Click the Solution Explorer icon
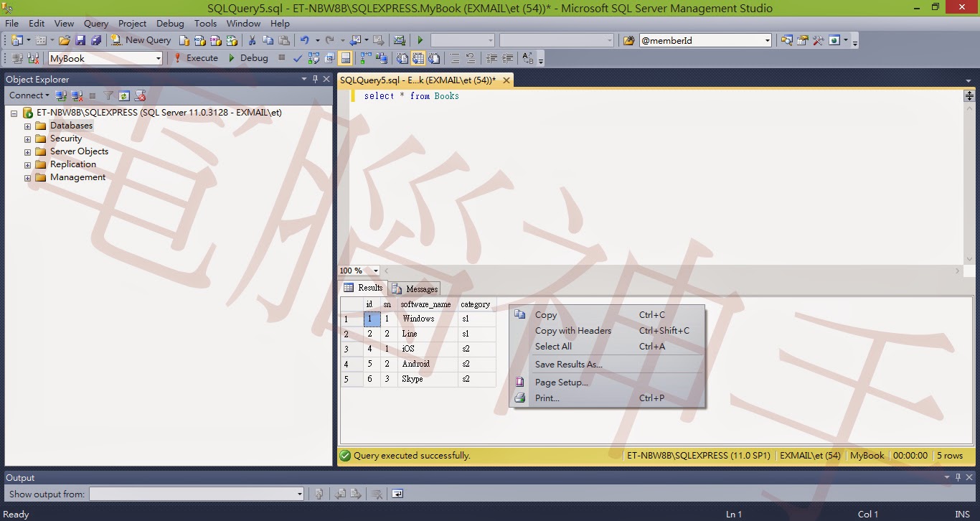 tap(787, 41)
